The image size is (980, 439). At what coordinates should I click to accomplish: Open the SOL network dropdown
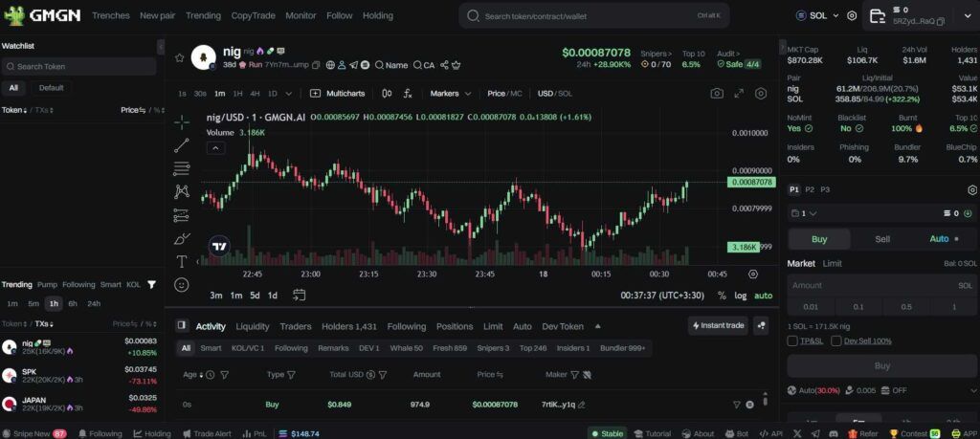818,15
